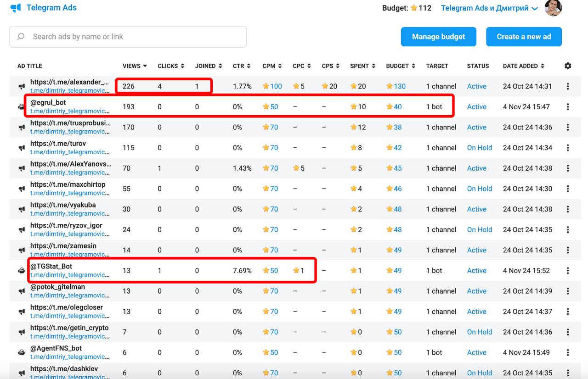The width and height of the screenshot is (588, 379).
Task: Click the Budget 112 stars indicator
Action: 407,8
